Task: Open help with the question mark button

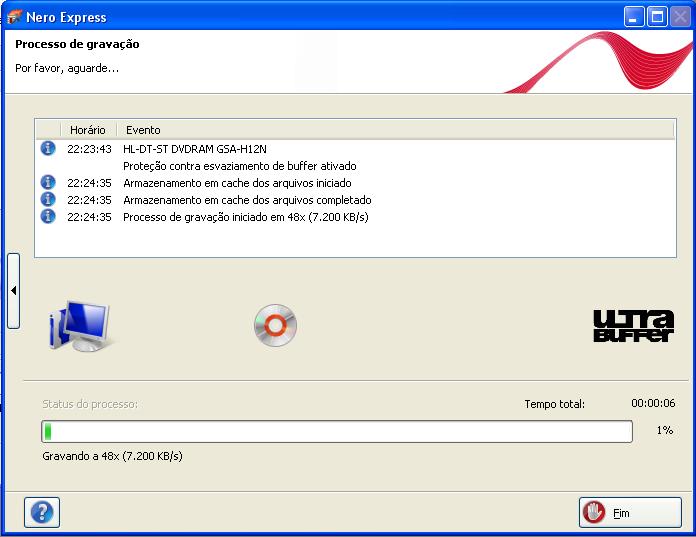Action: coord(42,512)
